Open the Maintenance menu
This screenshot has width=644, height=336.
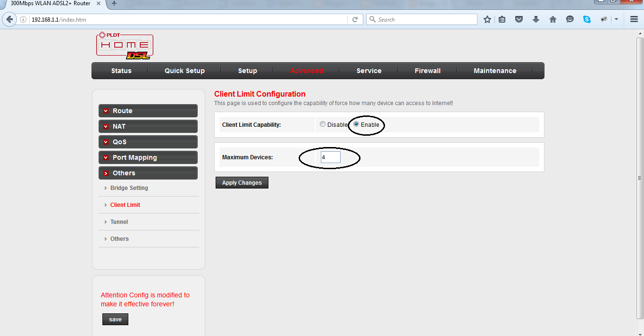point(494,71)
